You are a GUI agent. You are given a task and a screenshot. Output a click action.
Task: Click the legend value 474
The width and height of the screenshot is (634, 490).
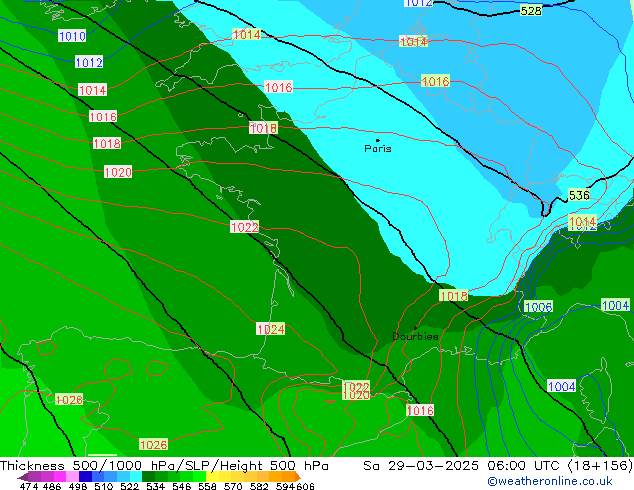pyautogui.click(x=29, y=486)
